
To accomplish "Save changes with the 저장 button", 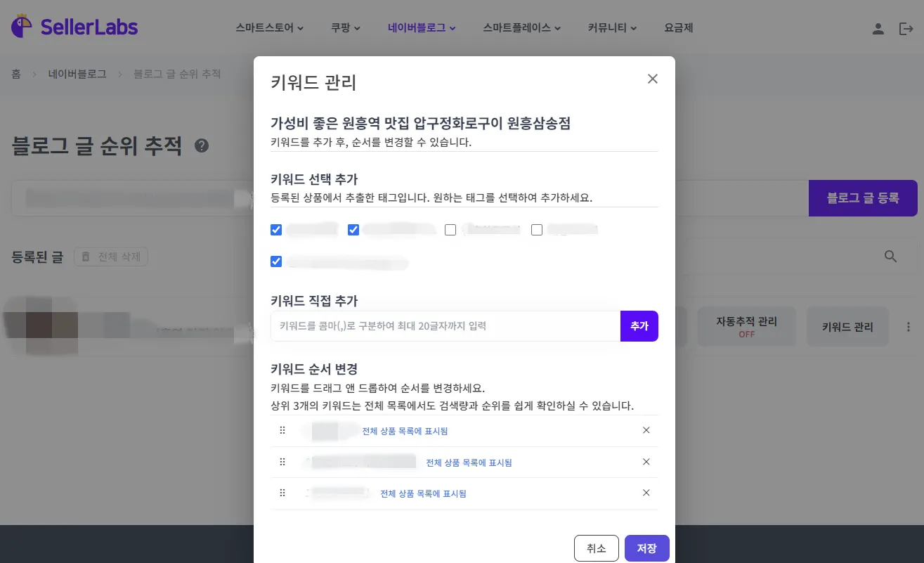I will [x=647, y=548].
